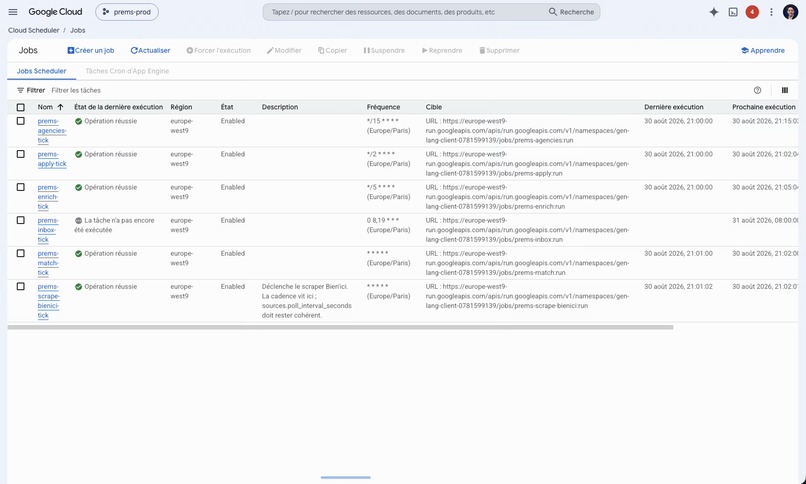
Task: Open the Apprendre help panel
Action: (x=763, y=50)
